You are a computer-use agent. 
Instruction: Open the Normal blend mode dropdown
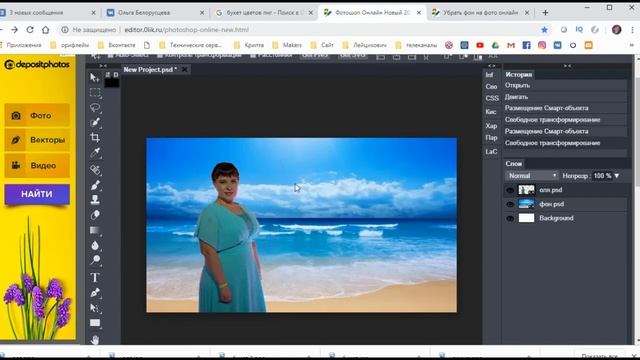pos(532,176)
